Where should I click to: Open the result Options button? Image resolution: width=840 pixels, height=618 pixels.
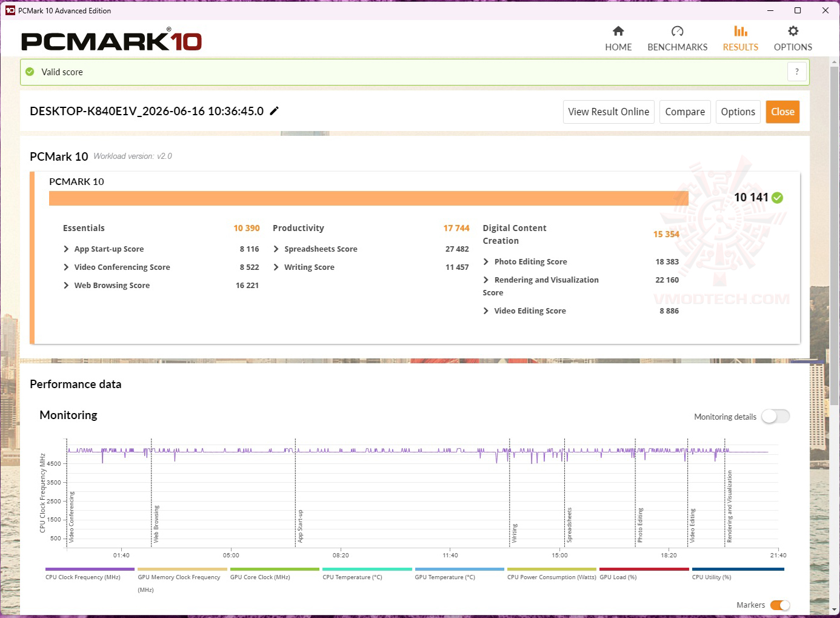[x=738, y=112]
